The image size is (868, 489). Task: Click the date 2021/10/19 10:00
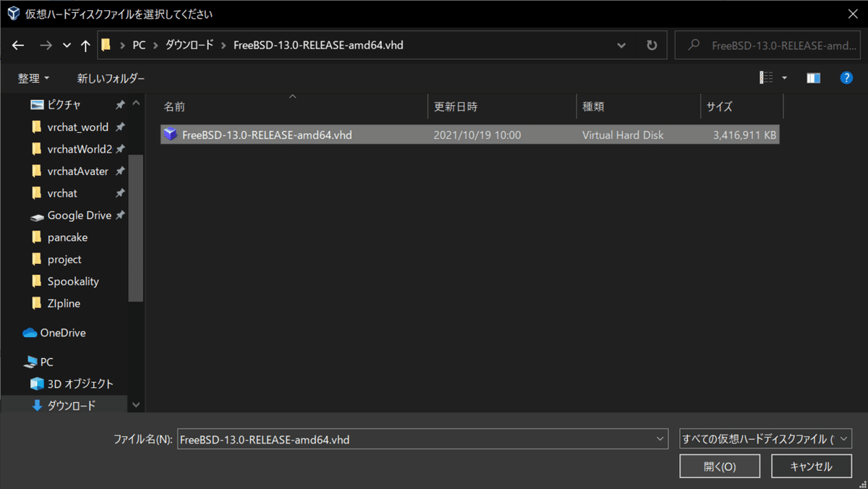[x=477, y=135]
